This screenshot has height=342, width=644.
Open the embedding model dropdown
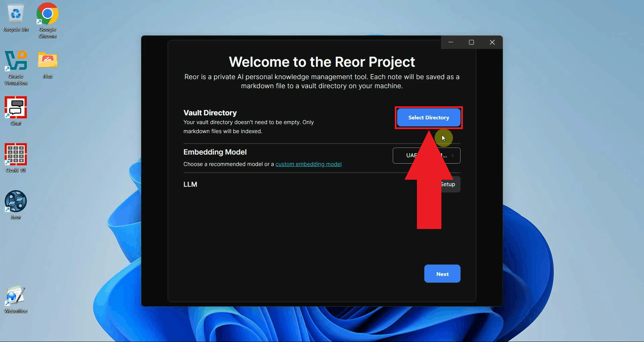pos(427,156)
